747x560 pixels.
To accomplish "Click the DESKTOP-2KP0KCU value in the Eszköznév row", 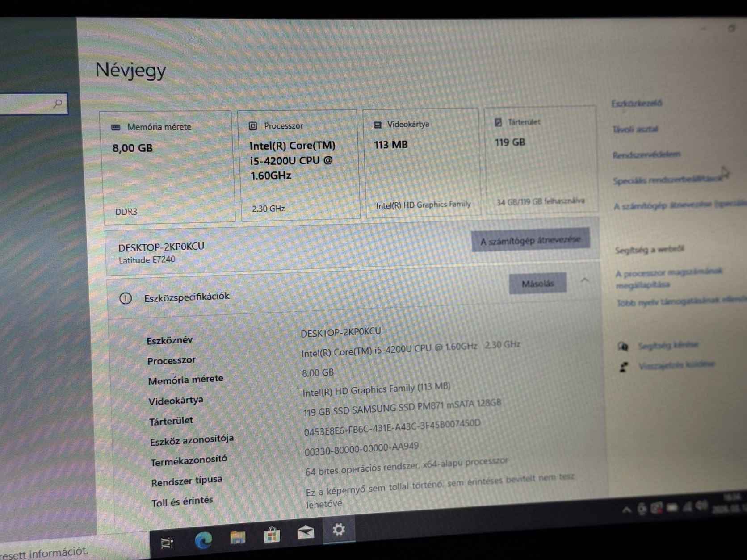I will [341, 332].
